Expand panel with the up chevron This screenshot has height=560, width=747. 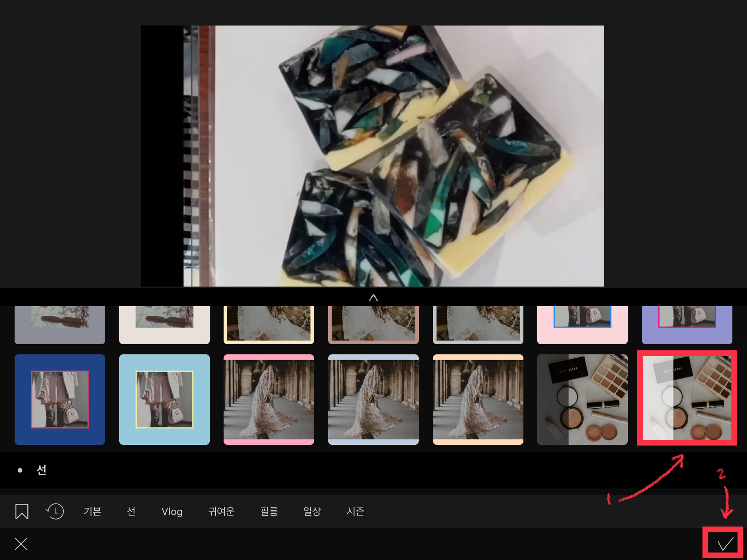pyautogui.click(x=373, y=297)
